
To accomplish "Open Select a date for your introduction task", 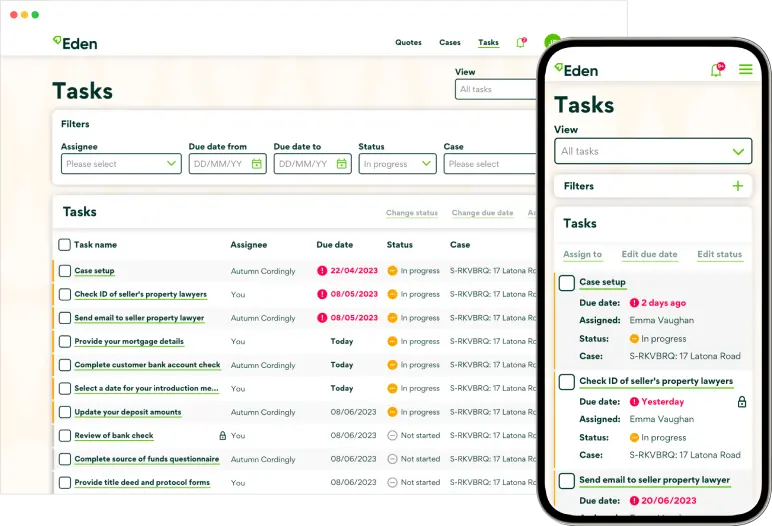I will click(x=146, y=389).
